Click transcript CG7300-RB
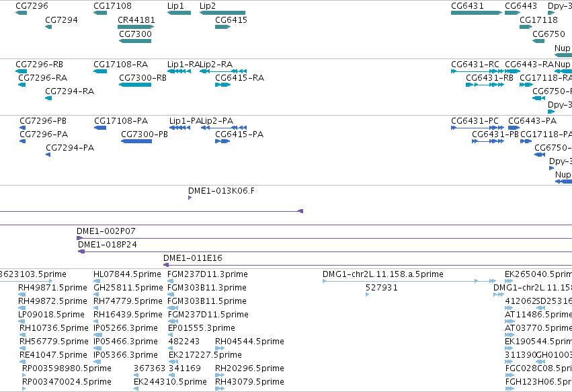This screenshot has width=572, height=392. click(135, 85)
